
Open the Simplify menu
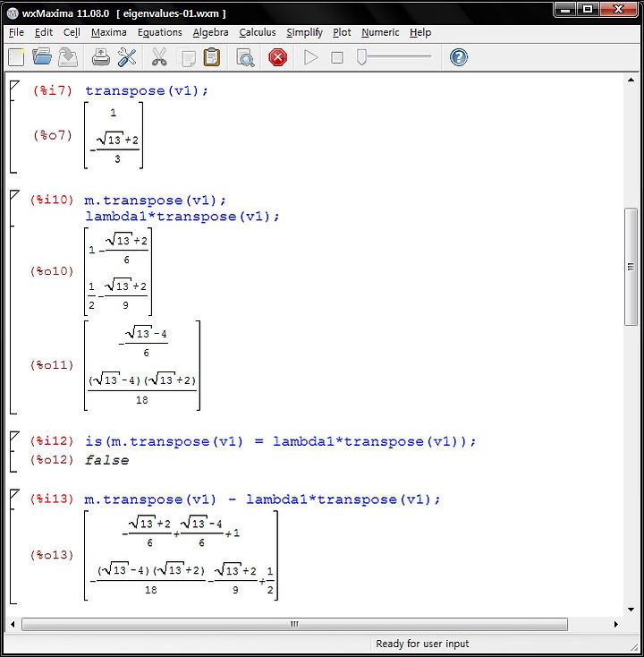click(x=304, y=32)
